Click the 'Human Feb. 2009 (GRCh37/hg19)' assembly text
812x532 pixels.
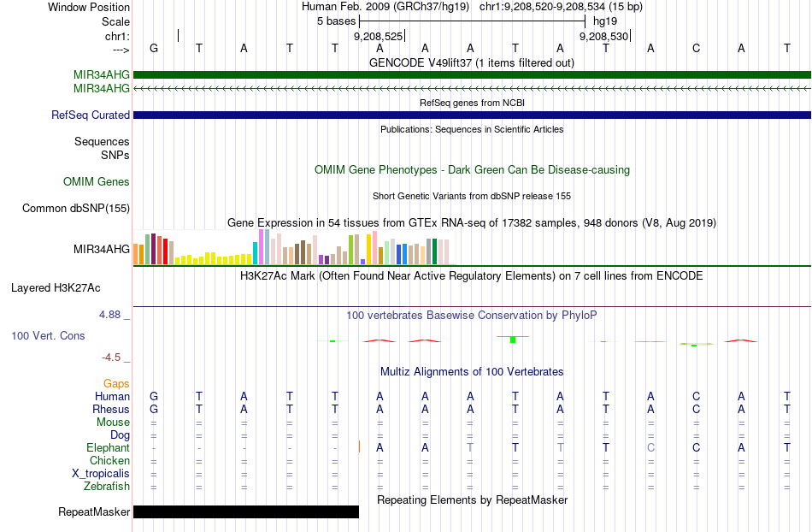[385, 7]
